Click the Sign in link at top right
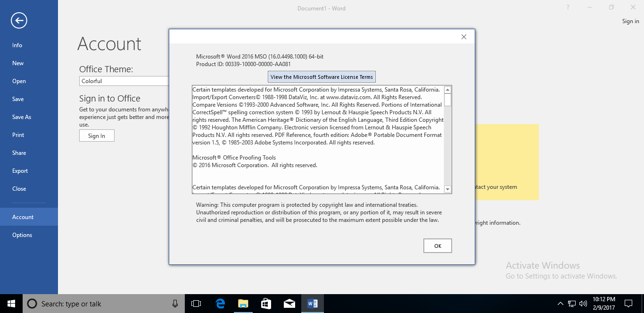The width and height of the screenshot is (644, 313). 630,21
